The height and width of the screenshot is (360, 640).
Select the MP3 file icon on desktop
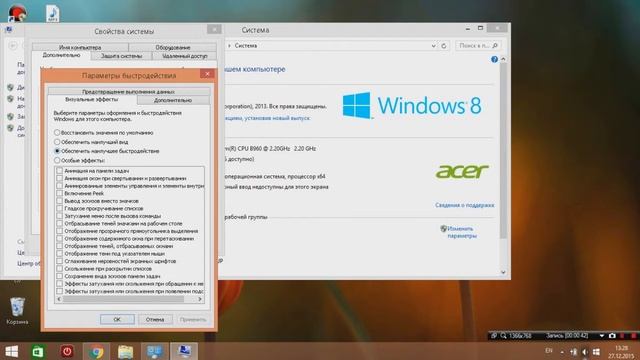pos(52,13)
